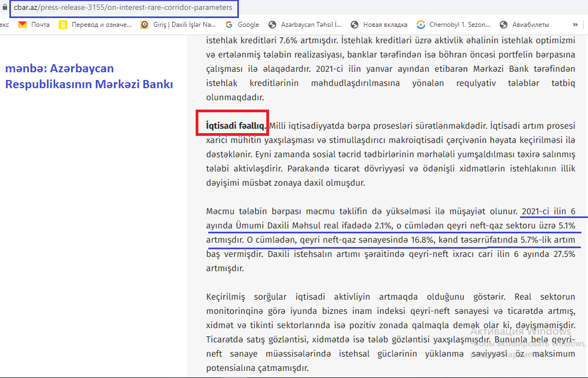Click the partially hidden 'екс' bookmark

click(x=4, y=25)
